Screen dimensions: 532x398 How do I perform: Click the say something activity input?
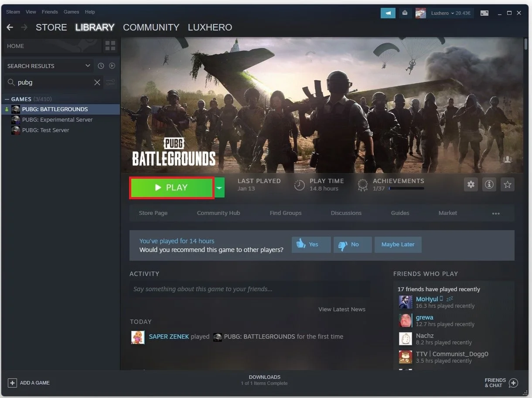[x=249, y=289]
